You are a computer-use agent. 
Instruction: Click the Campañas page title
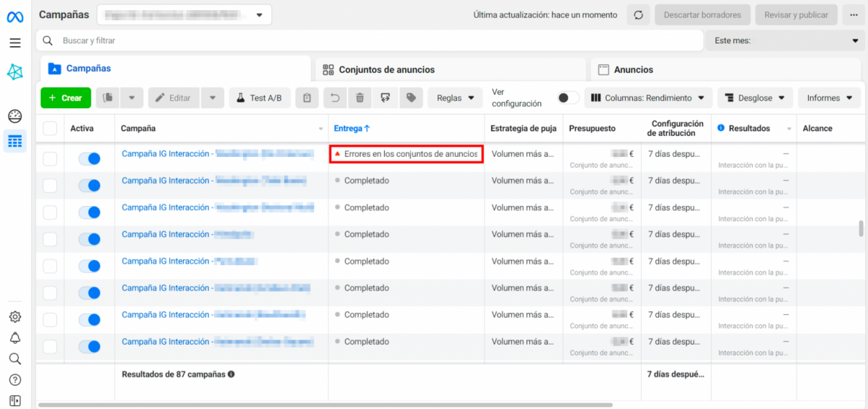click(x=64, y=14)
